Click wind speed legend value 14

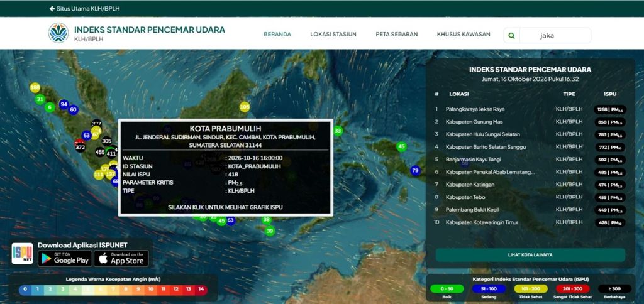pyautogui.click(x=201, y=289)
